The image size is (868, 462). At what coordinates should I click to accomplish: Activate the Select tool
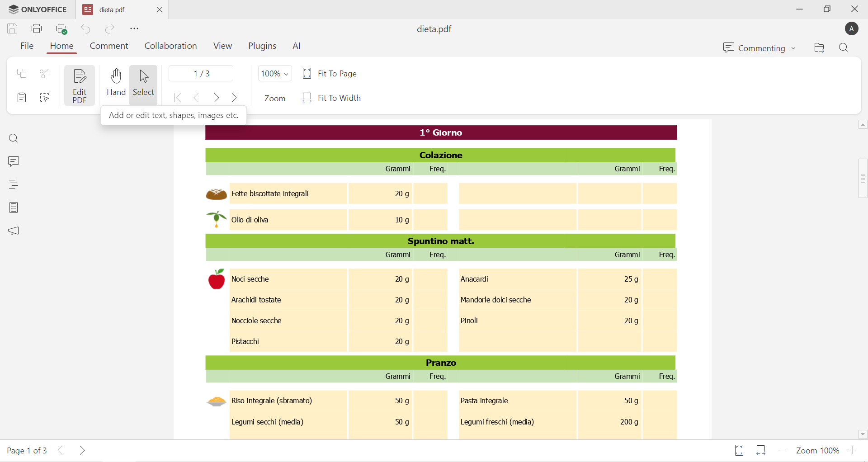(144, 83)
